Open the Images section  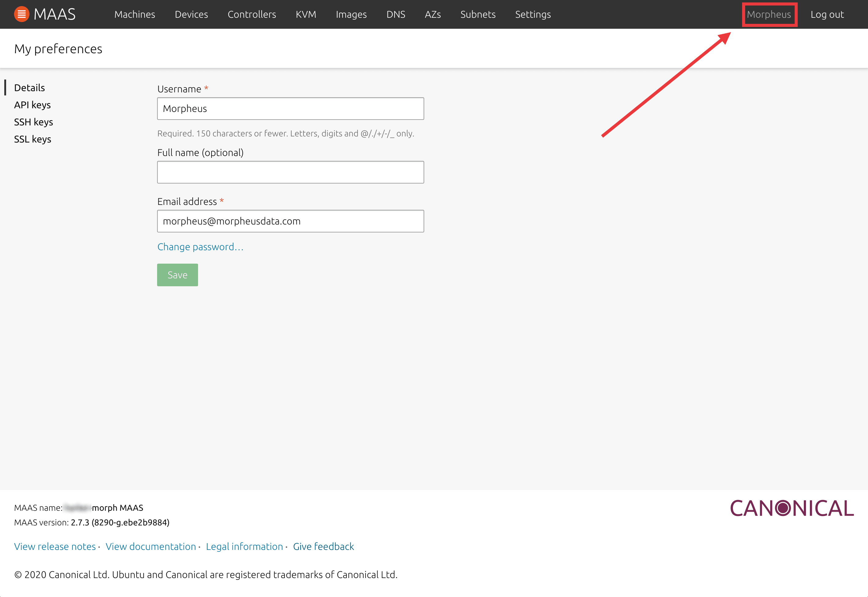[351, 14]
